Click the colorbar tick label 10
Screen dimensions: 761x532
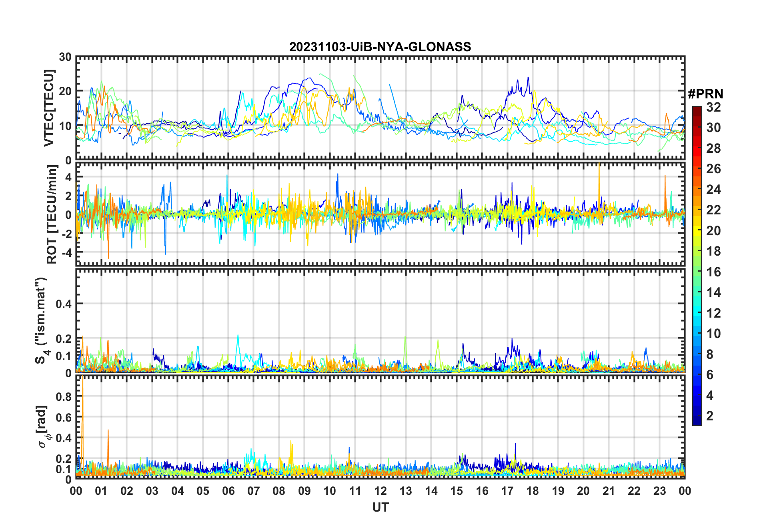pos(713,334)
